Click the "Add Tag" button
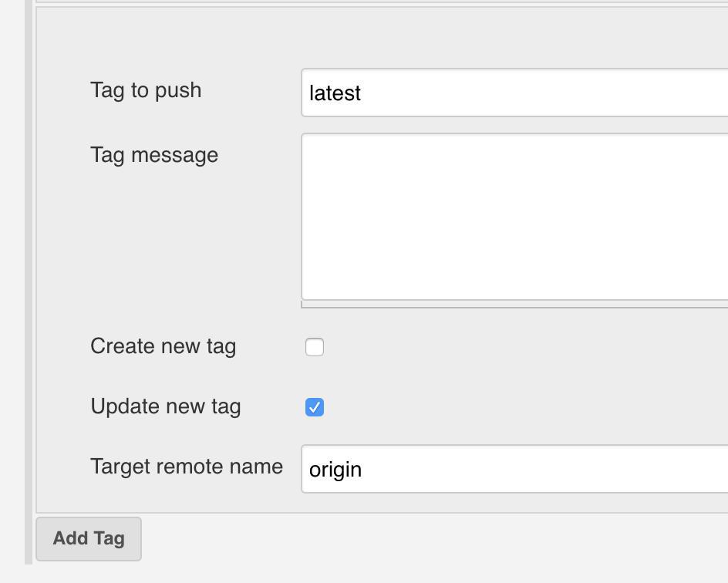Screen dimensions: 728x583 tap(88, 539)
